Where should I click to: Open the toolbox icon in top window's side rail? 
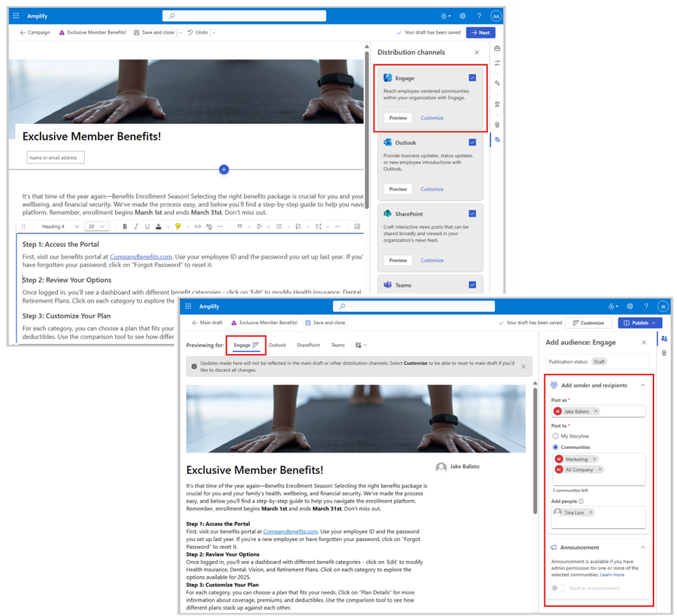(497, 49)
